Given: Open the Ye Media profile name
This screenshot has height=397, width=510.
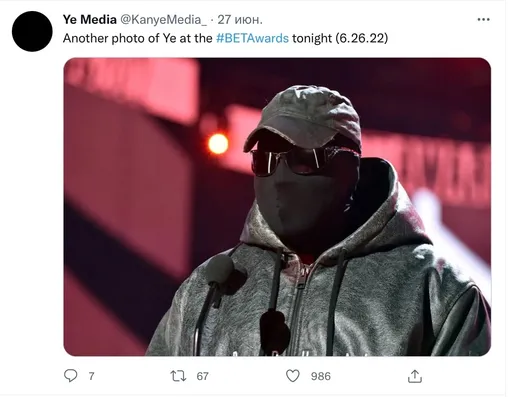Looking at the screenshot, I should point(90,20).
